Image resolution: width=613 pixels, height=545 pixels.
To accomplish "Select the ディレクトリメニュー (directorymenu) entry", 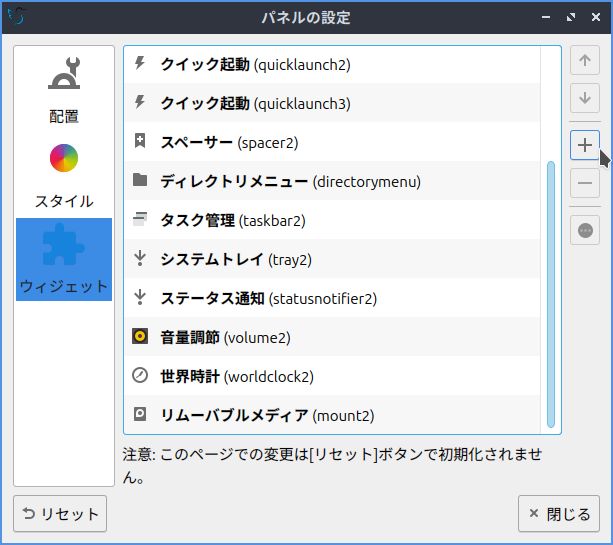I will [332, 181].
